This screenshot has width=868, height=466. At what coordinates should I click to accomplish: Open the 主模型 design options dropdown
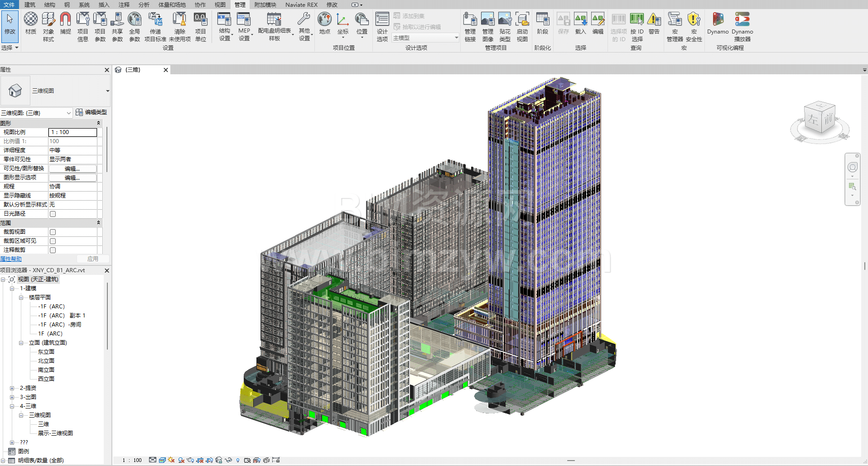(x=425, y=38)
